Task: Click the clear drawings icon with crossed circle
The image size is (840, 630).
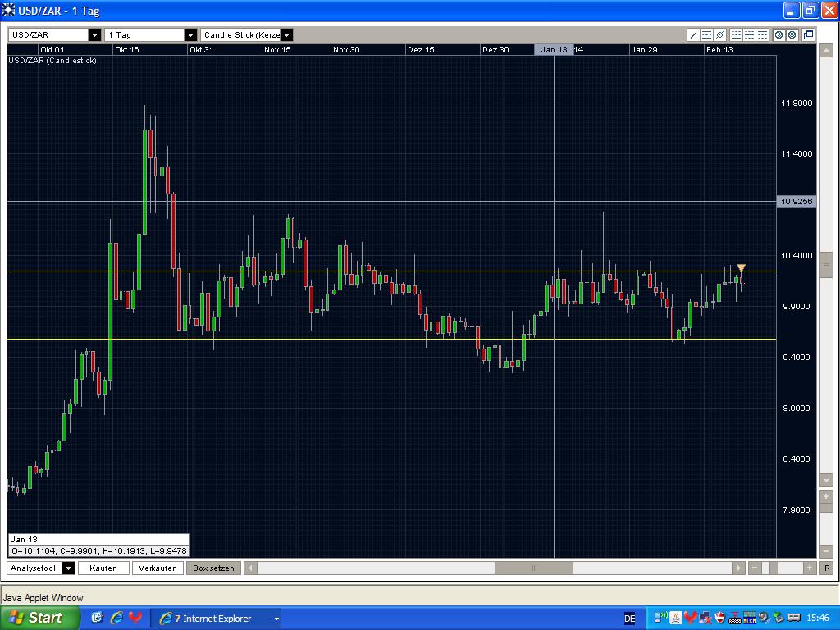Action: pos(719,35)
